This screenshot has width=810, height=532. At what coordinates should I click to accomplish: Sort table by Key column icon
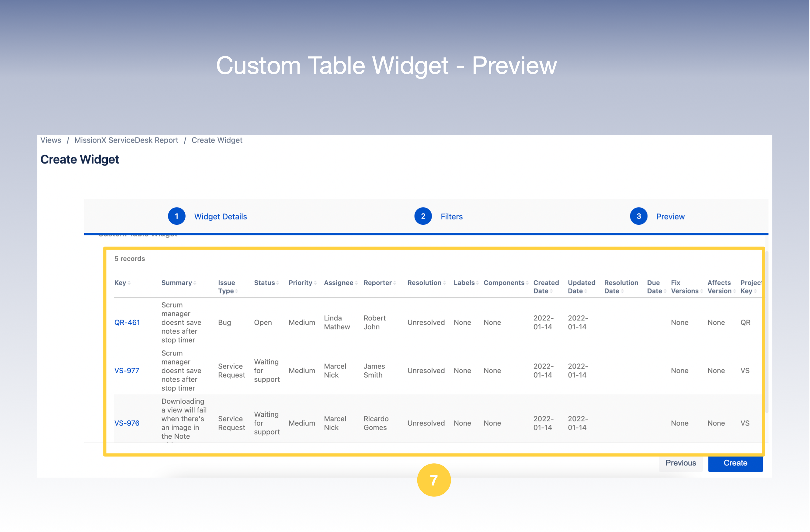[x=129, y=283]
